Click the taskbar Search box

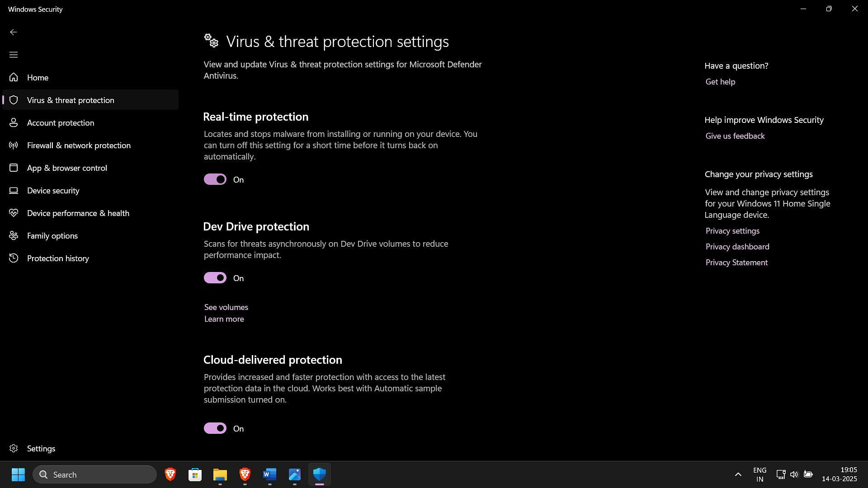[x=94, y=474]
